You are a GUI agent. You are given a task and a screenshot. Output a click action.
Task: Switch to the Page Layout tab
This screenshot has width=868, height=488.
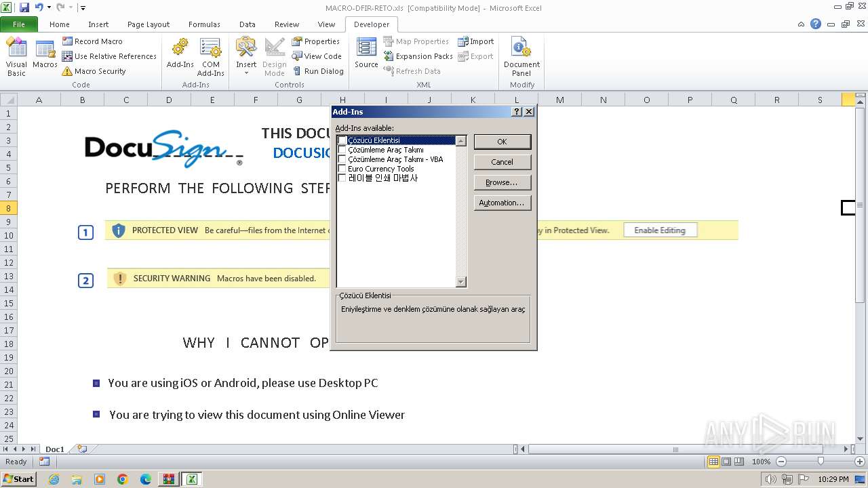149,24
